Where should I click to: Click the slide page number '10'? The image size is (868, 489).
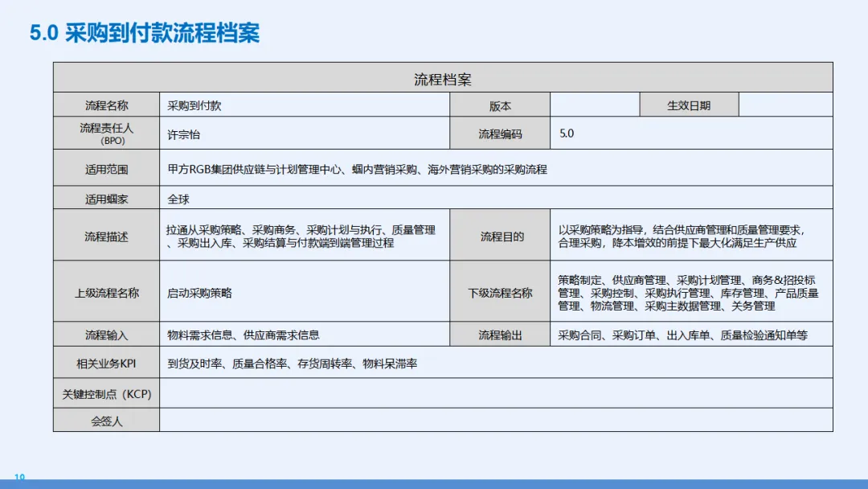19,477
